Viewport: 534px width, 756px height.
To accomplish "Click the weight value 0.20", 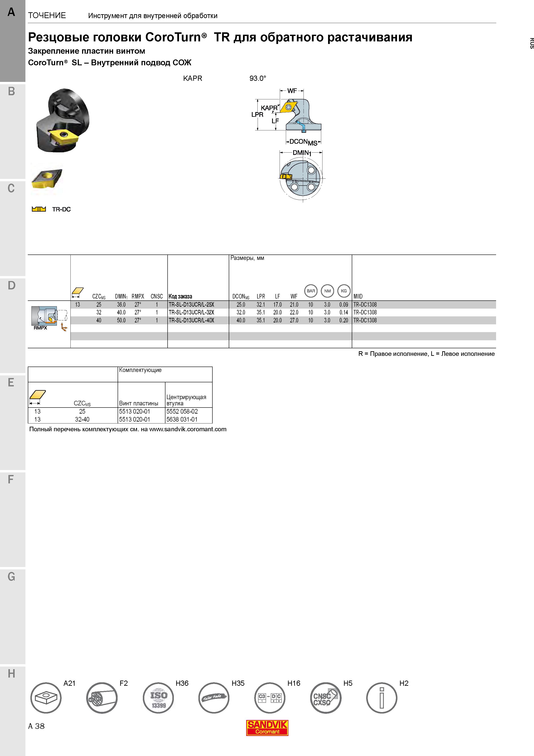I will pos(344,320).
